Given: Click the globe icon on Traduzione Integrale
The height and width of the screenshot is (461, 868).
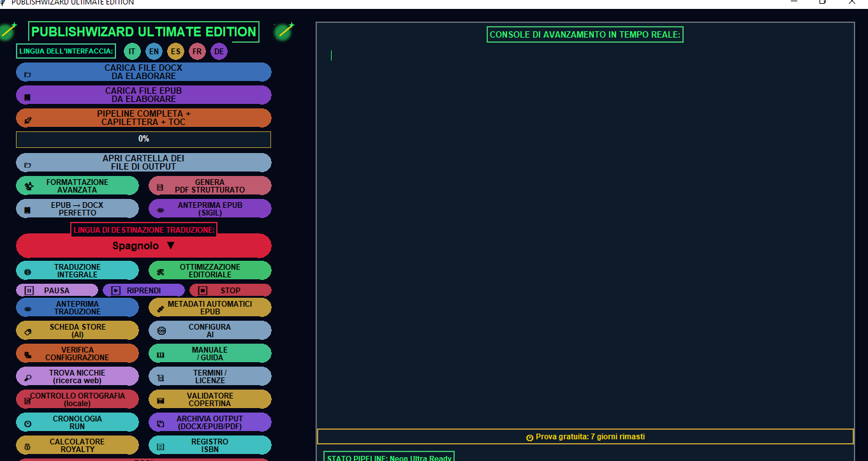Looking at the screenshot, I should point(27,272).
